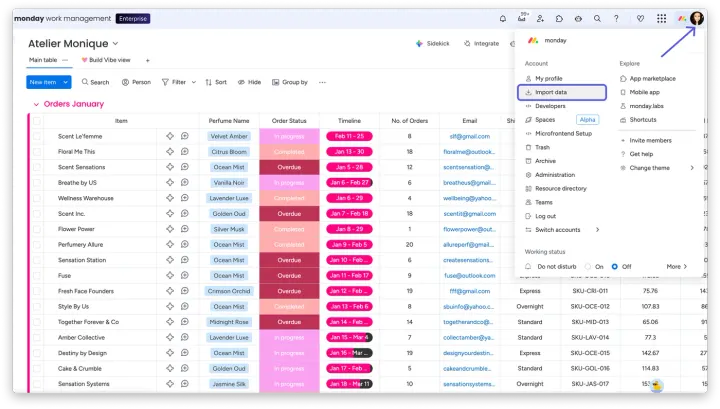Screen dimensions: 720x409
Task: Click the AI sparkle icon in the Fuse row
Action: tap(170, 275)
